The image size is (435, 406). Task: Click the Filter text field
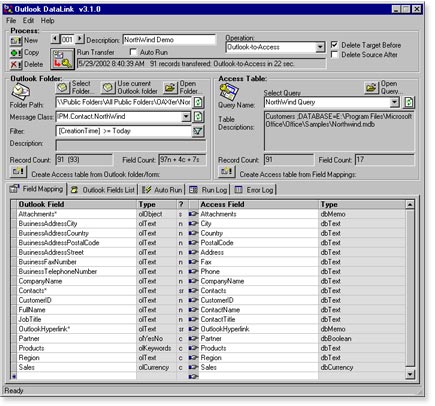click(x=123, y=131)
